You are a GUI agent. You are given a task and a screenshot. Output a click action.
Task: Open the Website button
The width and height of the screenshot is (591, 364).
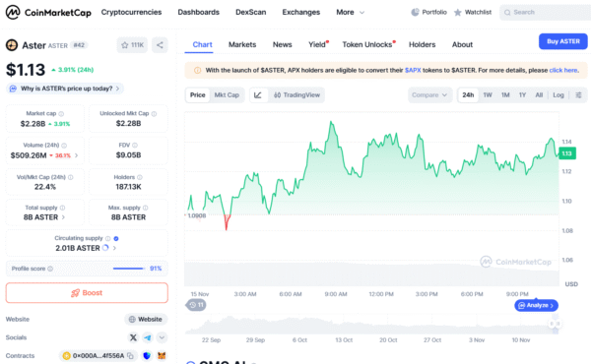click(146, 319)
